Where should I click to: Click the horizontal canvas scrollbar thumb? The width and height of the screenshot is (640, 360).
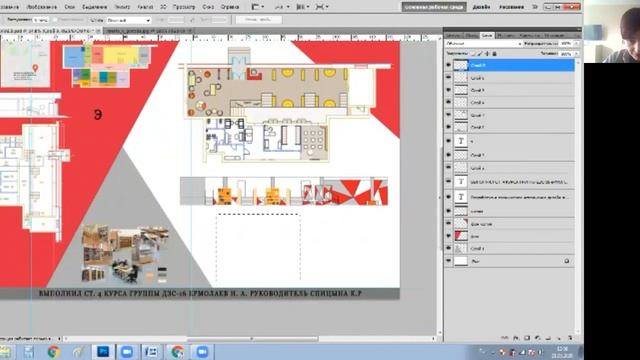253,339
